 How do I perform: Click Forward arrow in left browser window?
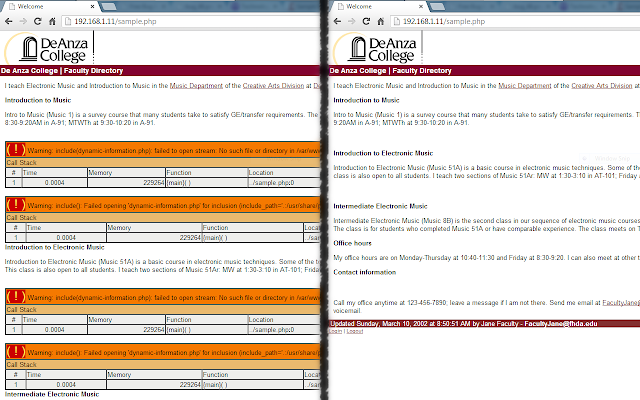[x=23, y=21]
